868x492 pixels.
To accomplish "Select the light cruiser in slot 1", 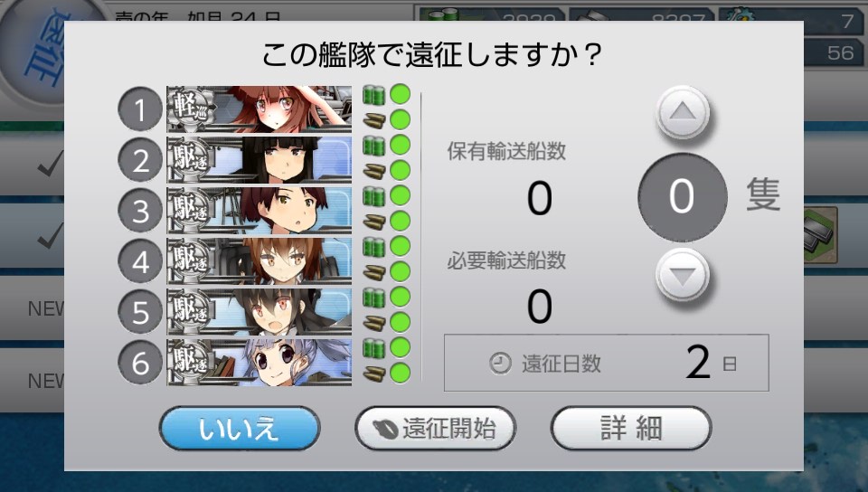I will pos(259,109).
